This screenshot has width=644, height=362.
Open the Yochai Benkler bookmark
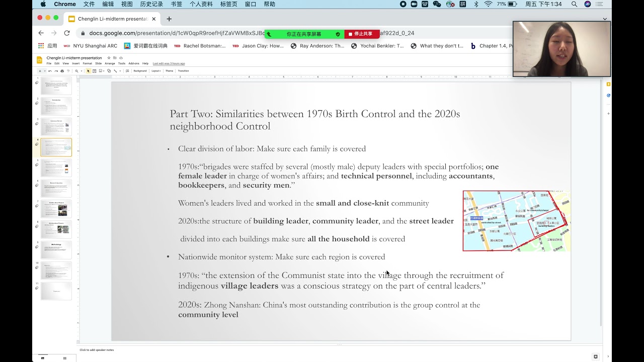tap(377, 46)
